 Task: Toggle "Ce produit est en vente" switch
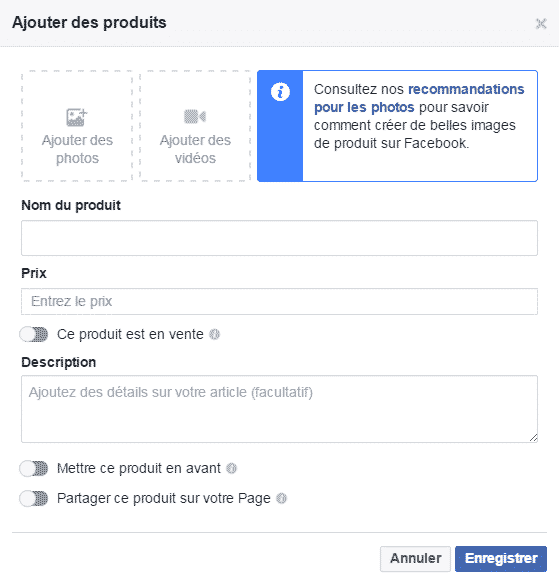point(34,334)
